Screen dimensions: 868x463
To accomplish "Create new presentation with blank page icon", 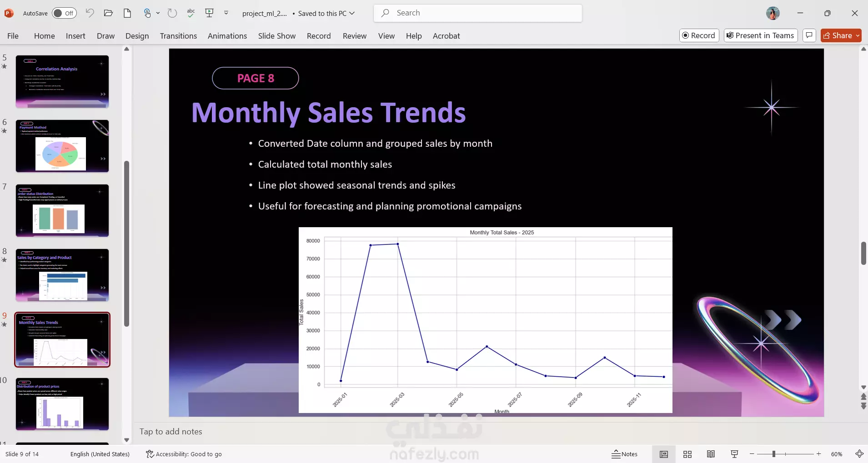I will tap(127, 13).
